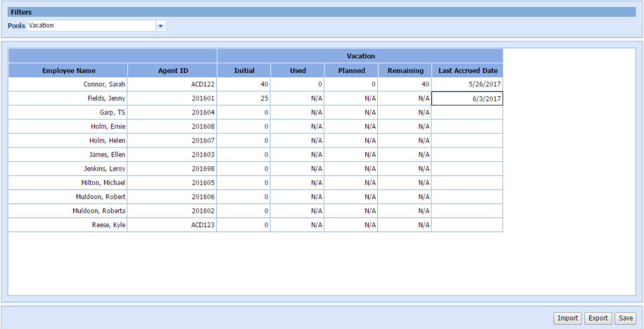The image size is (644, 329).
Task: Click the Import button
Action: [567, 318]
